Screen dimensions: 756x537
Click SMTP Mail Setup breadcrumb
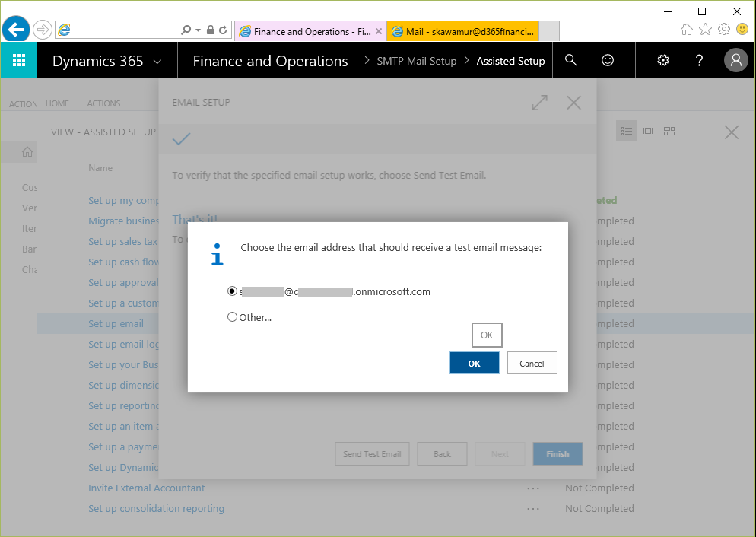tap(417, 61)
